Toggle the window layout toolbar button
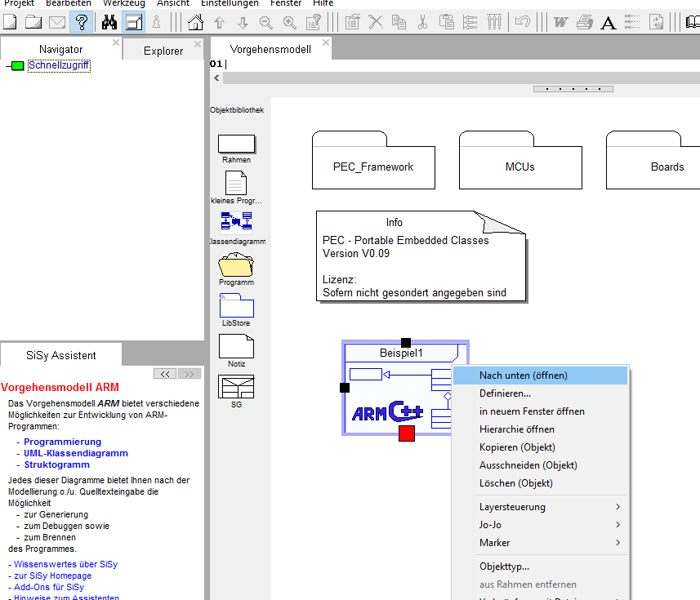 134,22
